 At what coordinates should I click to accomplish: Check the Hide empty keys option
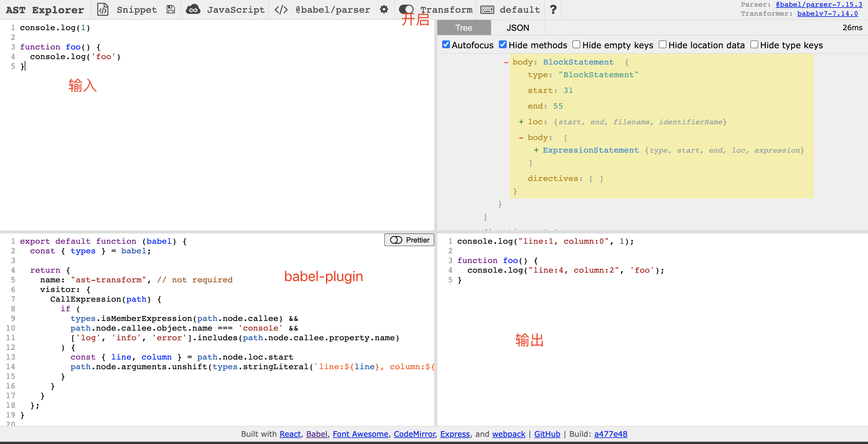click(x=576, y=44)
